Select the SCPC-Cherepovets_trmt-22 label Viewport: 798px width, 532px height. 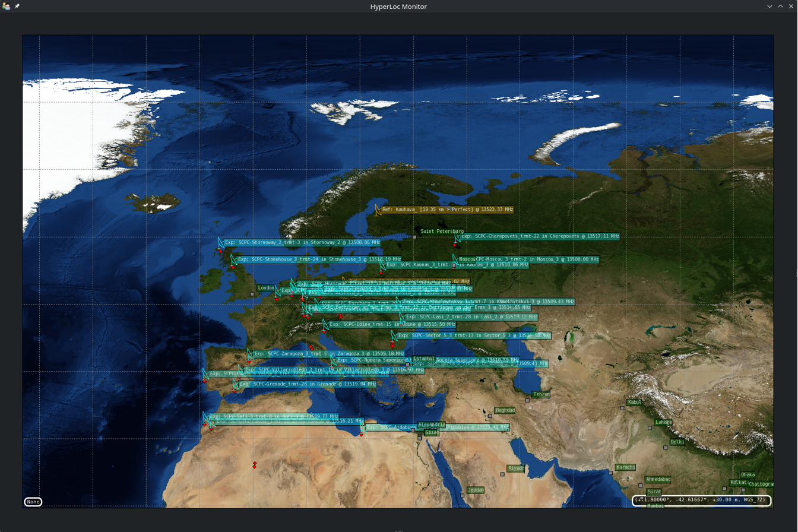tap(540, 236)
